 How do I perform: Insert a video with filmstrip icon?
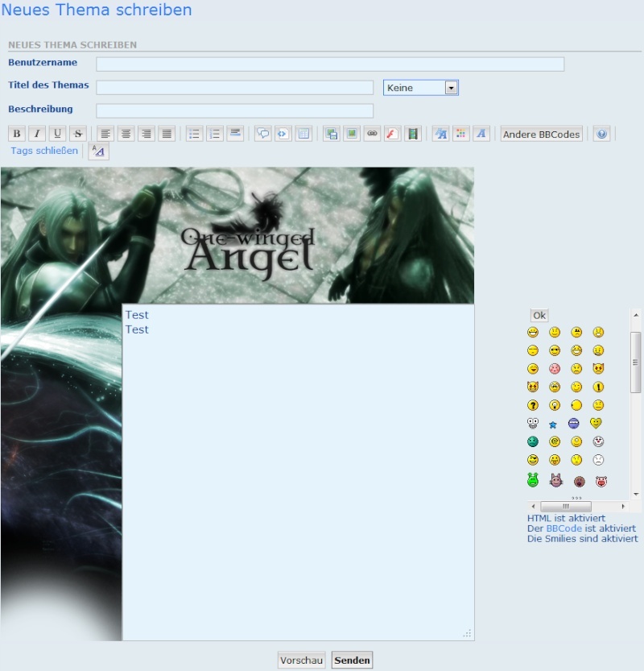(413, 134)
